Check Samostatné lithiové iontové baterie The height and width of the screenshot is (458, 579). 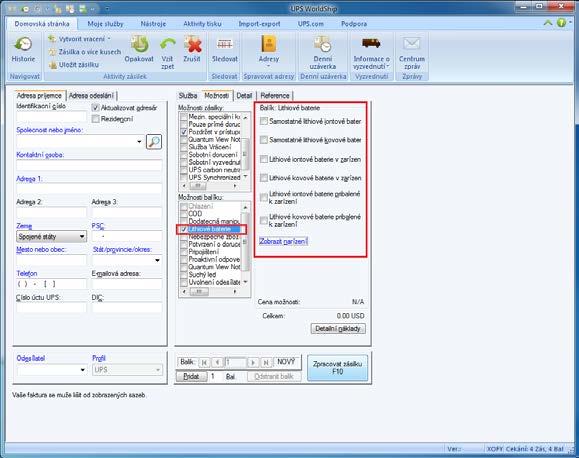264,121
